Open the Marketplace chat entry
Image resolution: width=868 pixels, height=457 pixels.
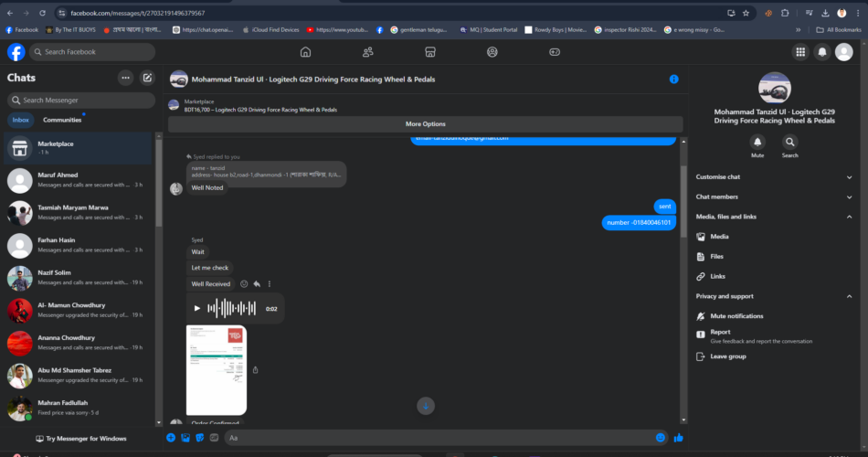click(x=78, y=148)
